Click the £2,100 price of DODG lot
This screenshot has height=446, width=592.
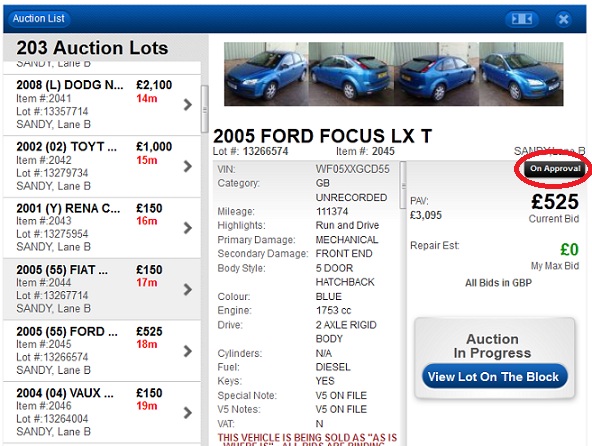point(154,85)
